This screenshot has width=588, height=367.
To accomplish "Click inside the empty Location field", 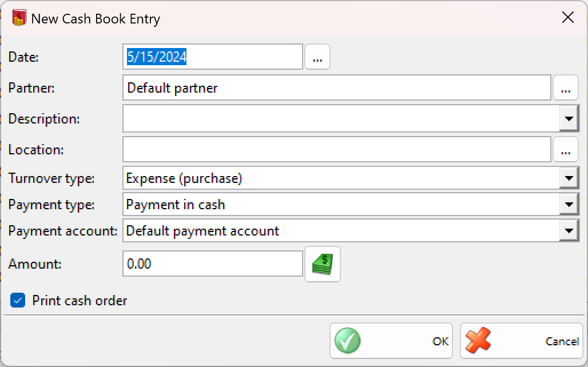I will [x=336, y=150].
